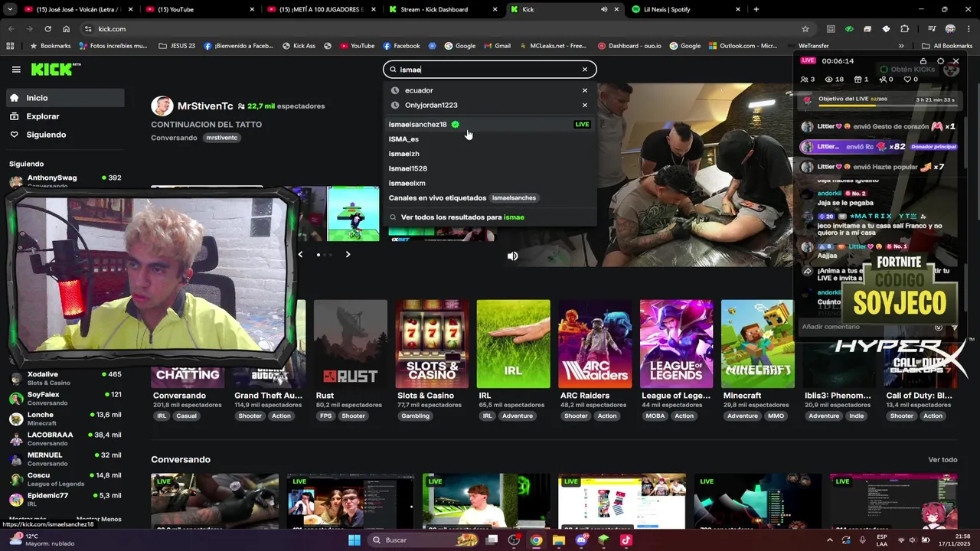Toggle the chat overlay lock icon
This screenshot has width=980, height=551.
[923, 61]
